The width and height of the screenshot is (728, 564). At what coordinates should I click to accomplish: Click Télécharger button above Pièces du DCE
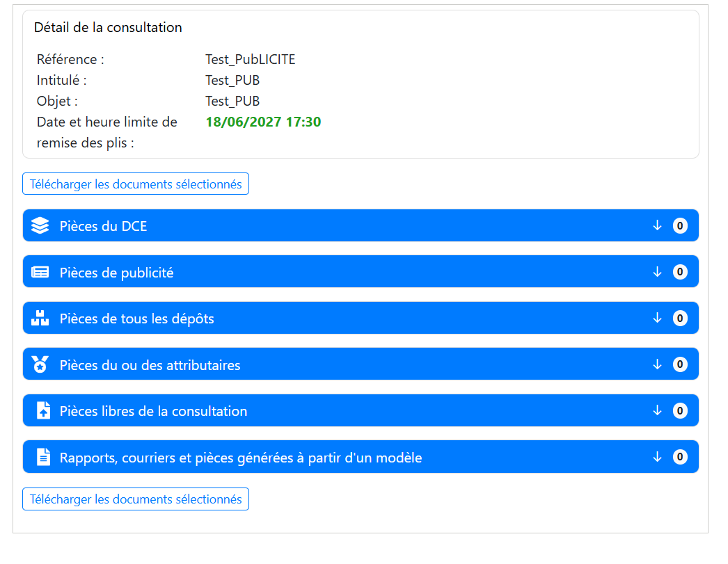pos(136,184)
